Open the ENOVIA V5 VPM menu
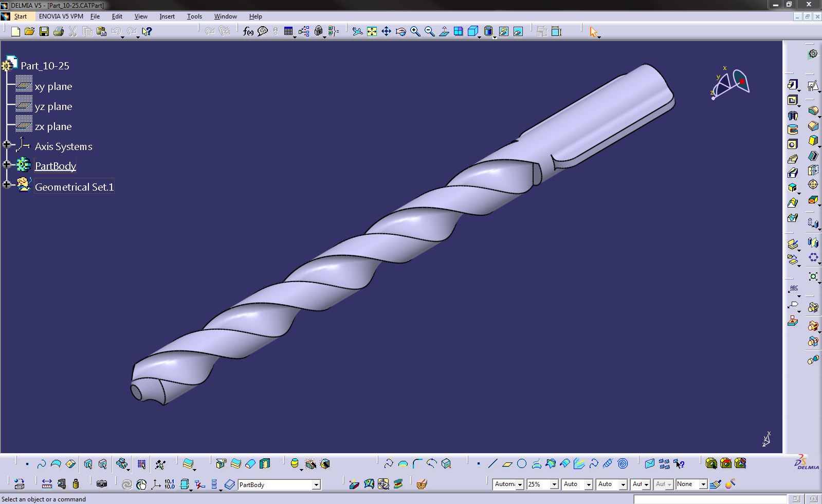 click(61, 16)
